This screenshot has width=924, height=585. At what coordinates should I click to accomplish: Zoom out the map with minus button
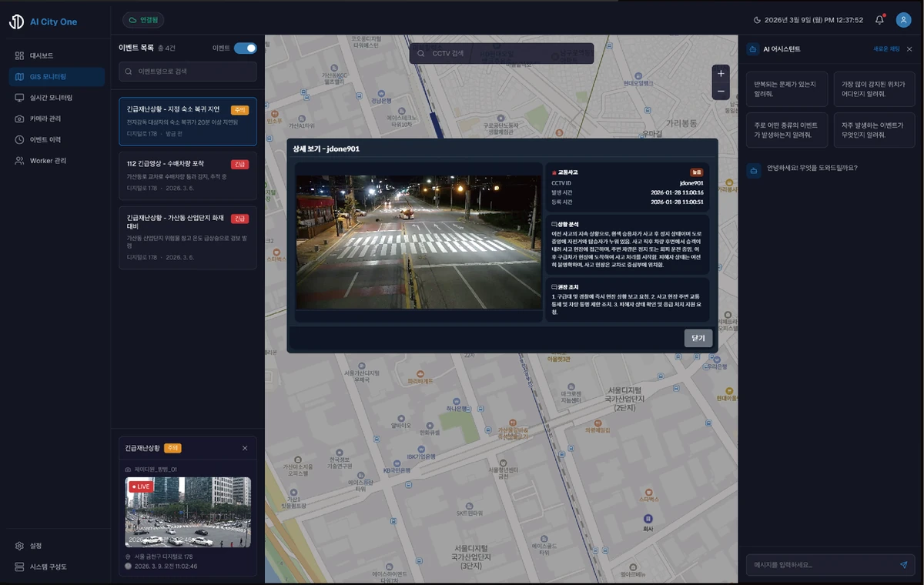pos(721,92)
